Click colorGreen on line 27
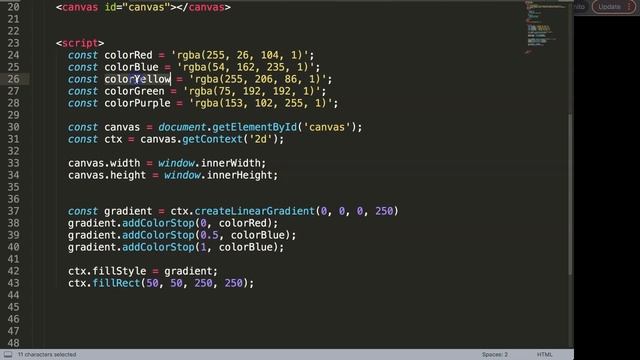 (x=134, y=91)
